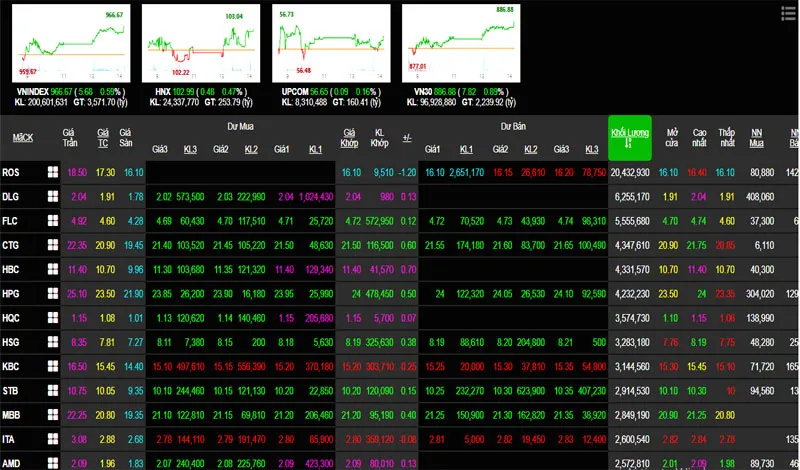
Task: Click STB sell volume 623,900
Action: [x=531, y=391]
